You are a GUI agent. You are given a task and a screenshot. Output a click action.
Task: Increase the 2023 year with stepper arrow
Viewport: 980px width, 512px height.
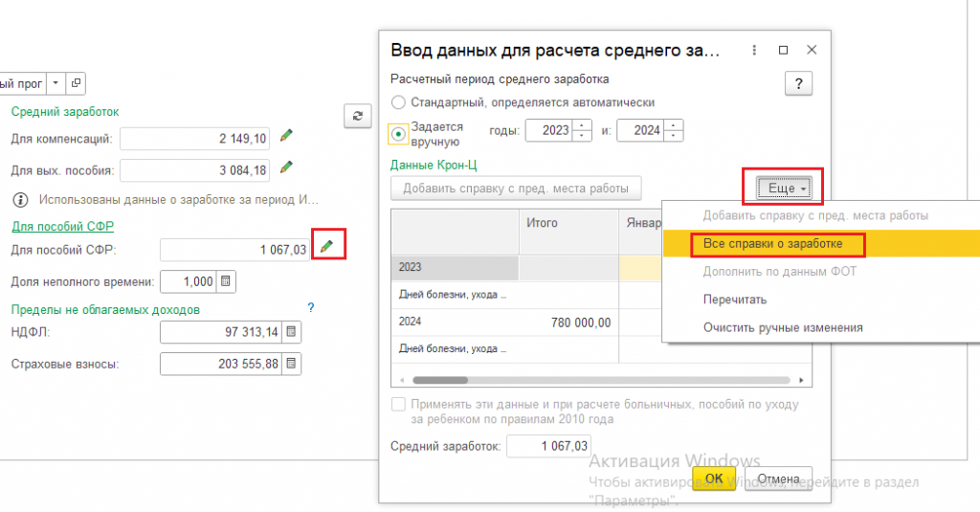click(582, 125)
